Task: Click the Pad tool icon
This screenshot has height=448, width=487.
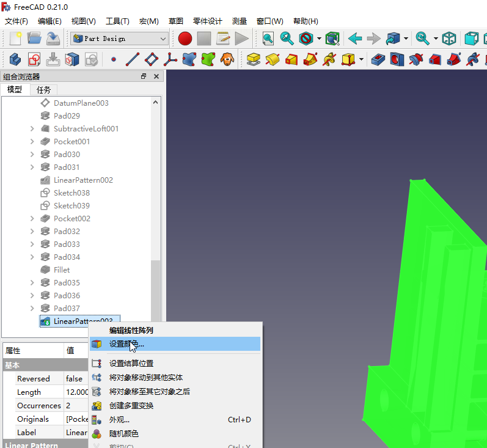Action: tap(254, 60)
